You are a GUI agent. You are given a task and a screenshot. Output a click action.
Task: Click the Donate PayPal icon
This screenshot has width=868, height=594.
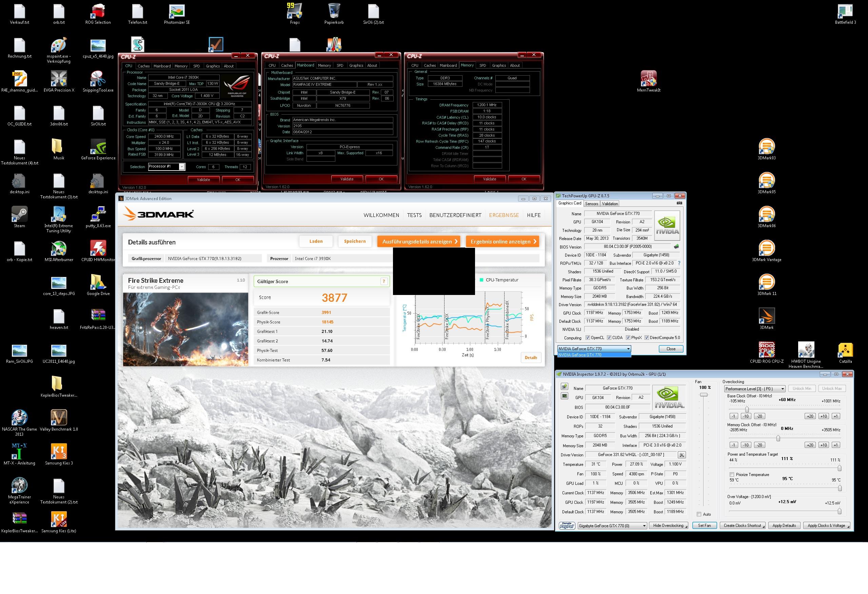[567, 526]
